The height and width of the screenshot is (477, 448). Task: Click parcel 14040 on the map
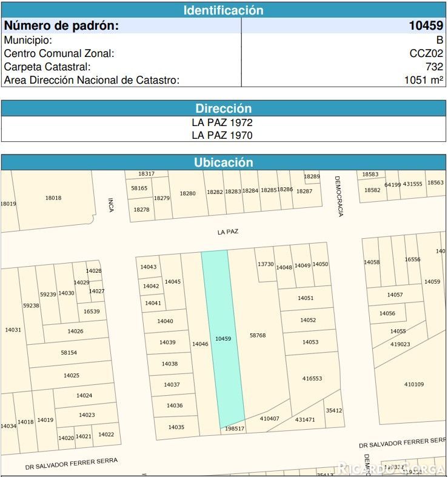point(165,321)
